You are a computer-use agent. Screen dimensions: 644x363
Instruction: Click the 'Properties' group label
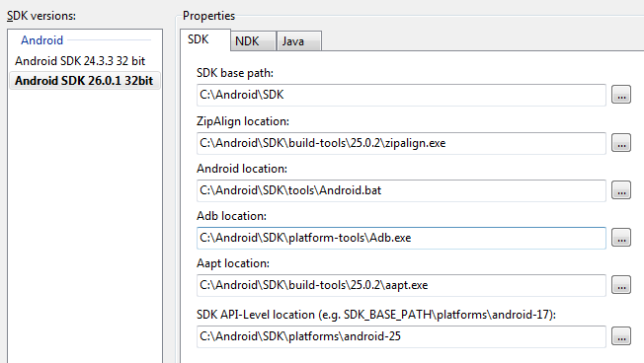(208, 16)
